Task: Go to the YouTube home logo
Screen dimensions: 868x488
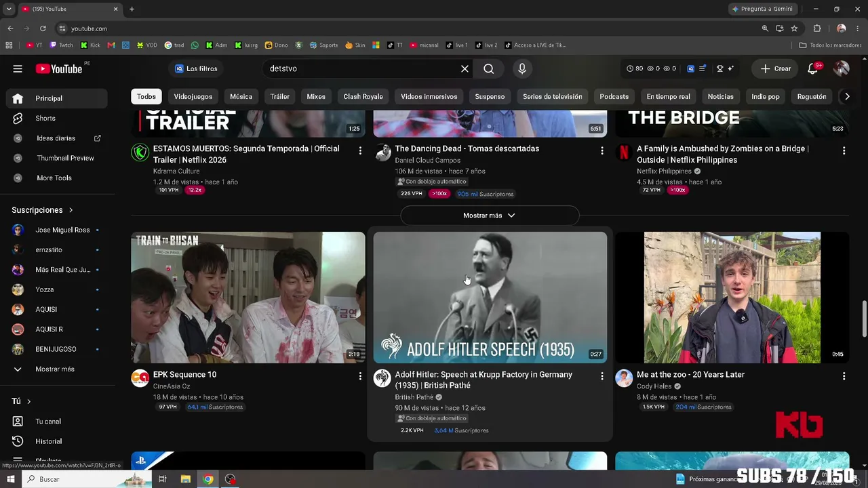Action: [x=59, y=68]
